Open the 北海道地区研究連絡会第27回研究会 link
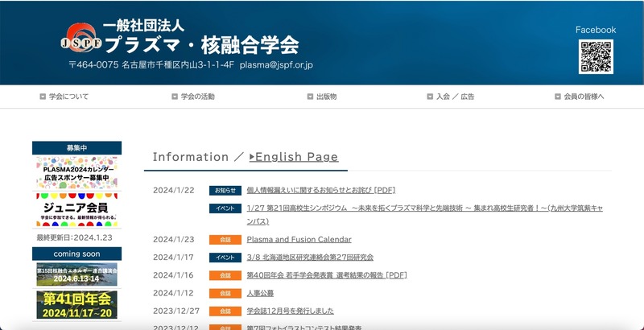 pyautogui.click(x=310, y=258)
